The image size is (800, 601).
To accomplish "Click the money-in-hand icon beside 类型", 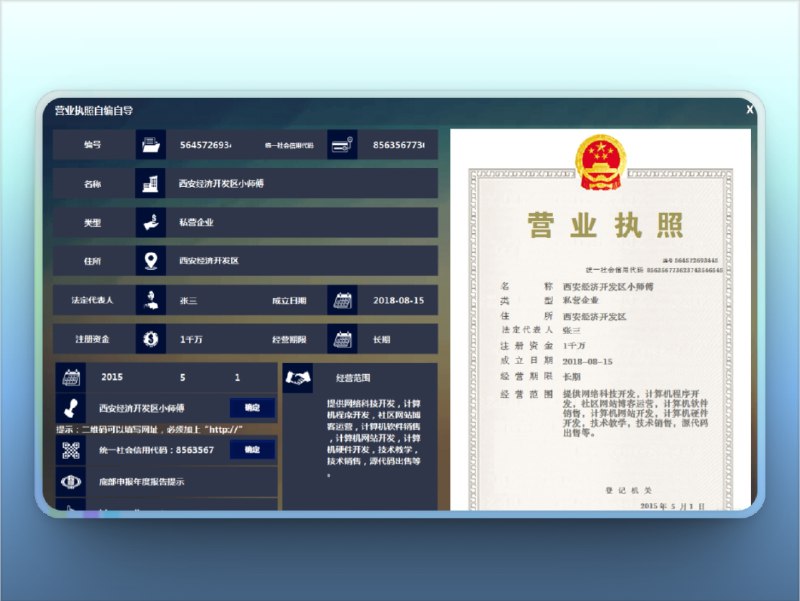I will [x=150, y=222].
